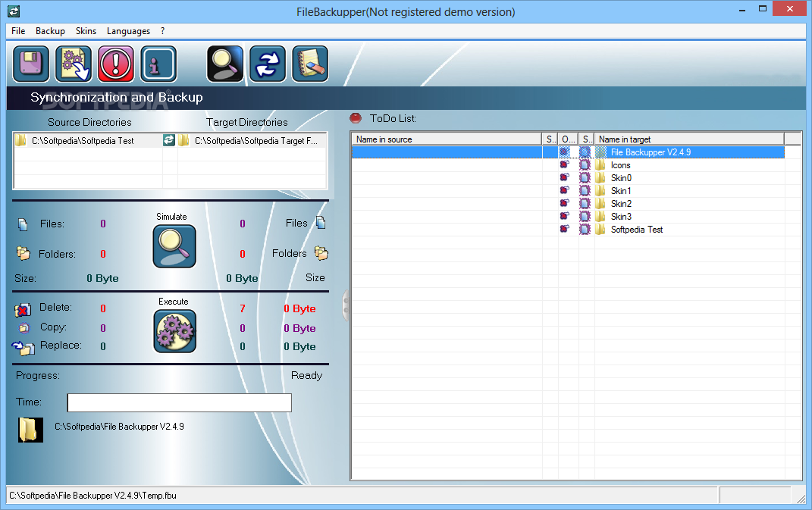This screenshot has width=812, height=510.
Task: Open the File menu
Action: [18, 31]
